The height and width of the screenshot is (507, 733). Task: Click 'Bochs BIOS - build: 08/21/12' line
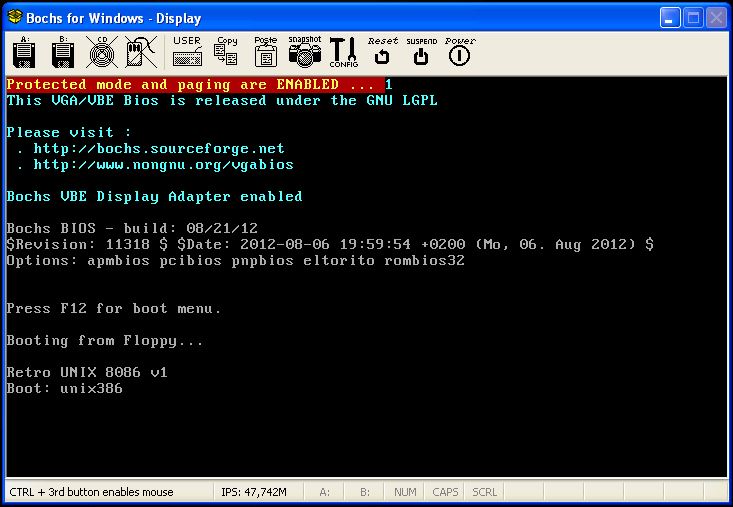132,229
